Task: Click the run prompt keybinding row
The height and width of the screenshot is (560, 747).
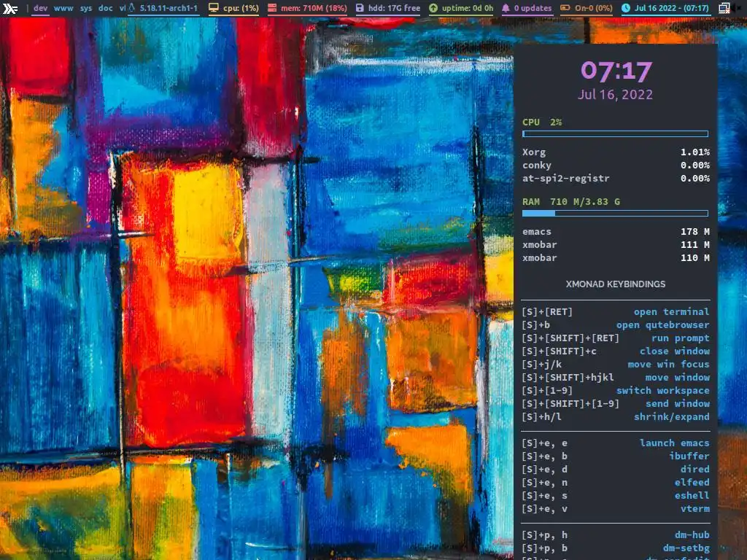Action: (616, 338)
